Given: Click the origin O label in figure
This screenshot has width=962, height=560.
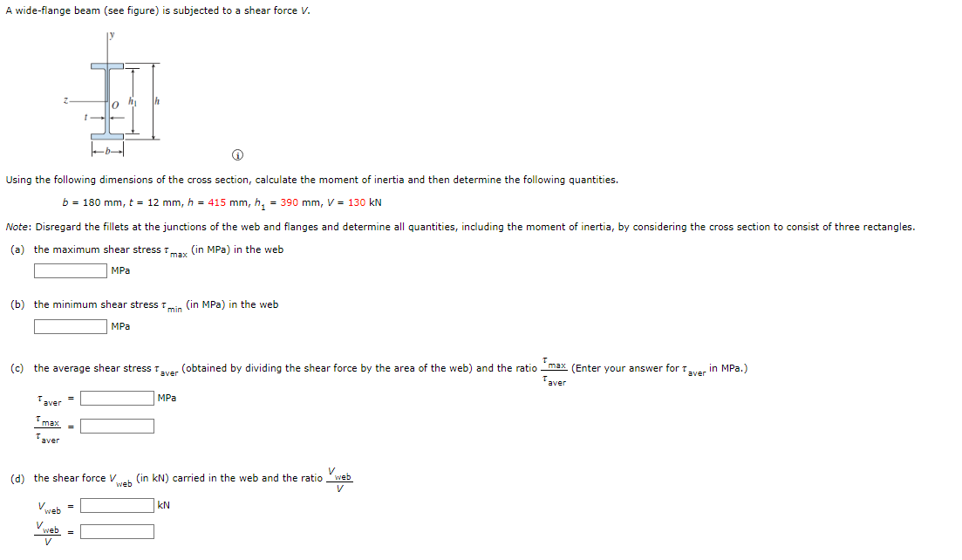Looking at the screenshot, I should [115, 106].
